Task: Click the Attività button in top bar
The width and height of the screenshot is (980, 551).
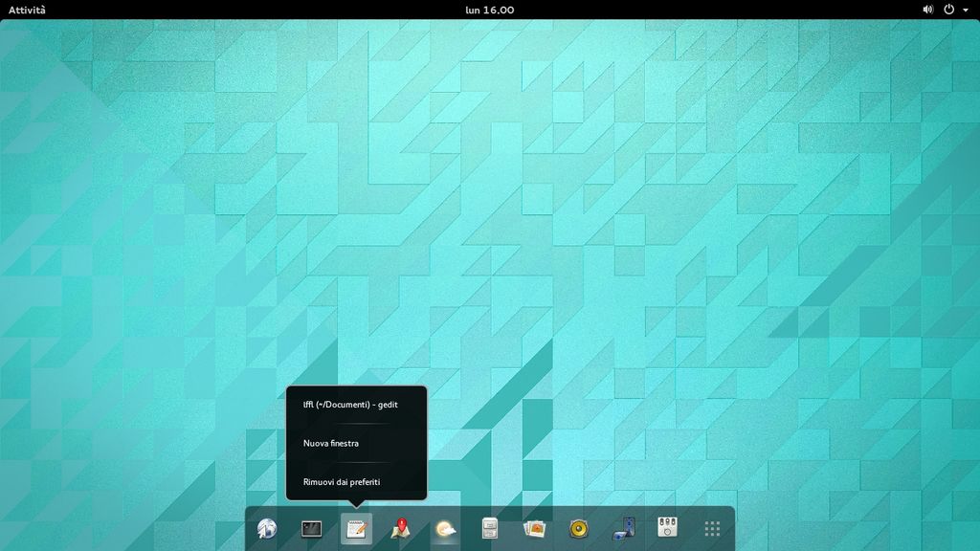Action: 27,10
